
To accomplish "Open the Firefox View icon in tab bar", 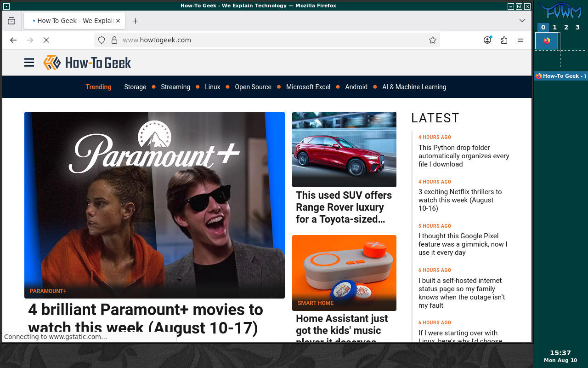I will click(11, 21).
